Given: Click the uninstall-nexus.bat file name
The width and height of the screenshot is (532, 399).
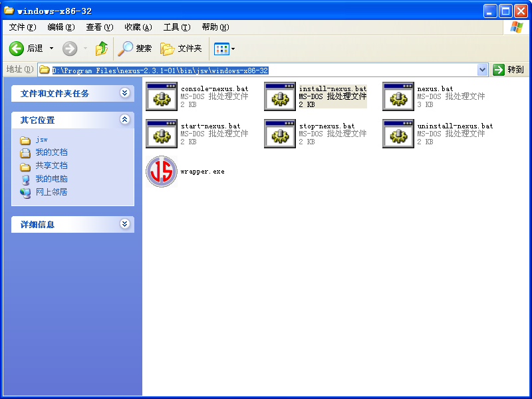Looking at the screenshot, I should coord(455,126).
